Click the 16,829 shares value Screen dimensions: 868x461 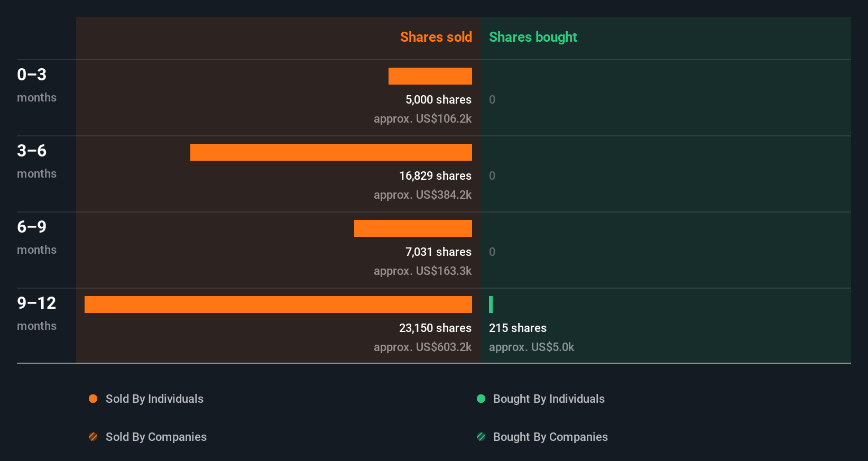point(435,176)
